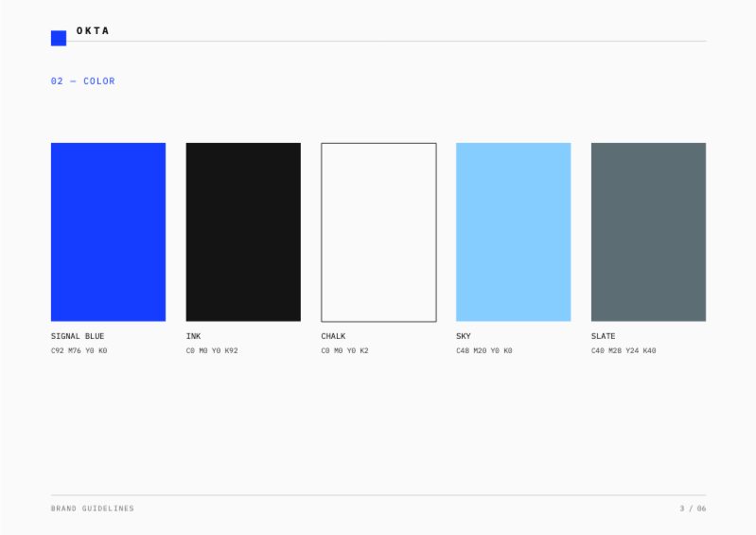Click the BRAND GUIDELINES footer text

pos(93,508)
